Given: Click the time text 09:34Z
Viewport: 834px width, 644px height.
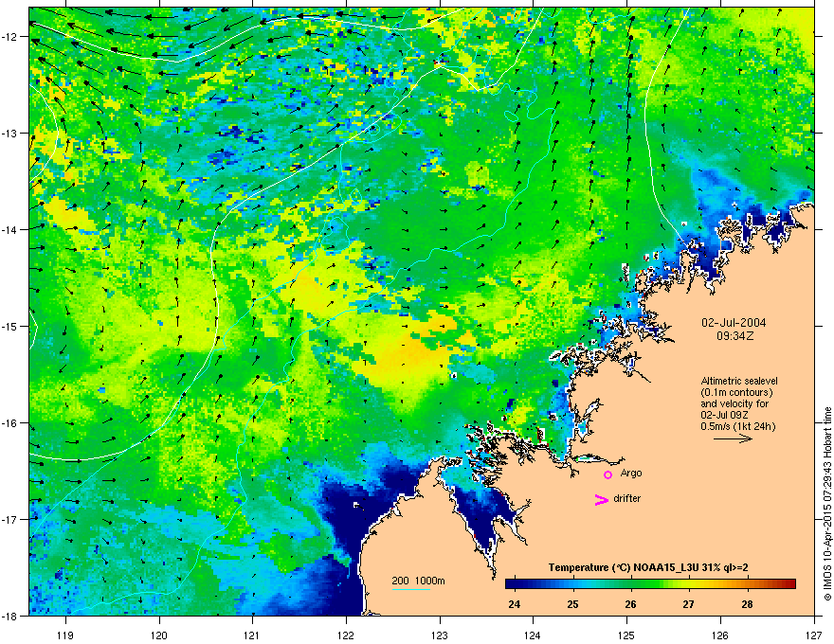Looking at the screenshot, I should [734, 336].
